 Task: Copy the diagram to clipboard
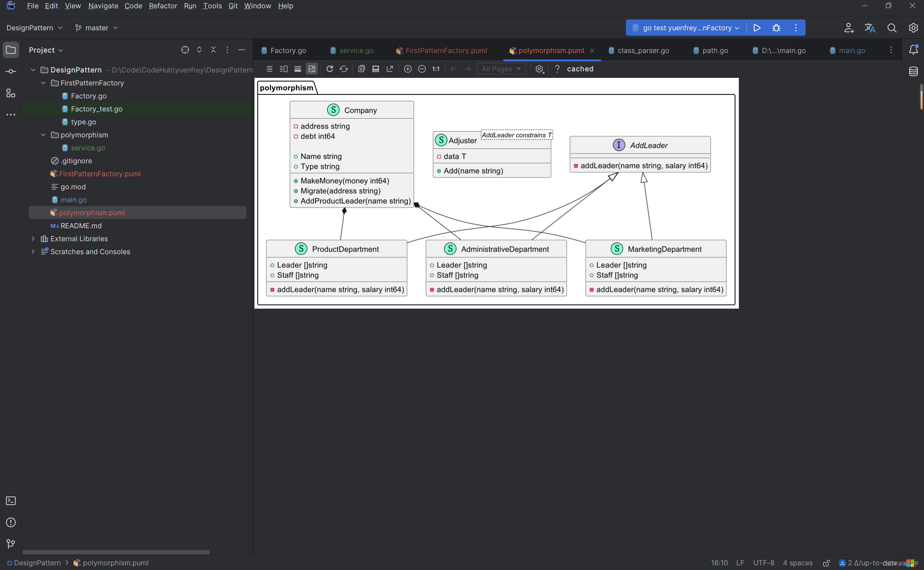(x=361, y=69)
